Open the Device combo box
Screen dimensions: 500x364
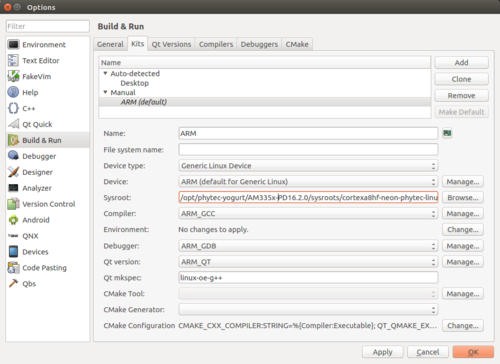[x=308, y=182]
